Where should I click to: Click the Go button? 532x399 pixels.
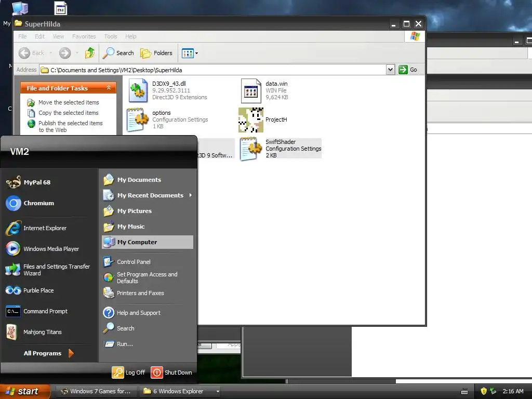click(x=408, y=70)
